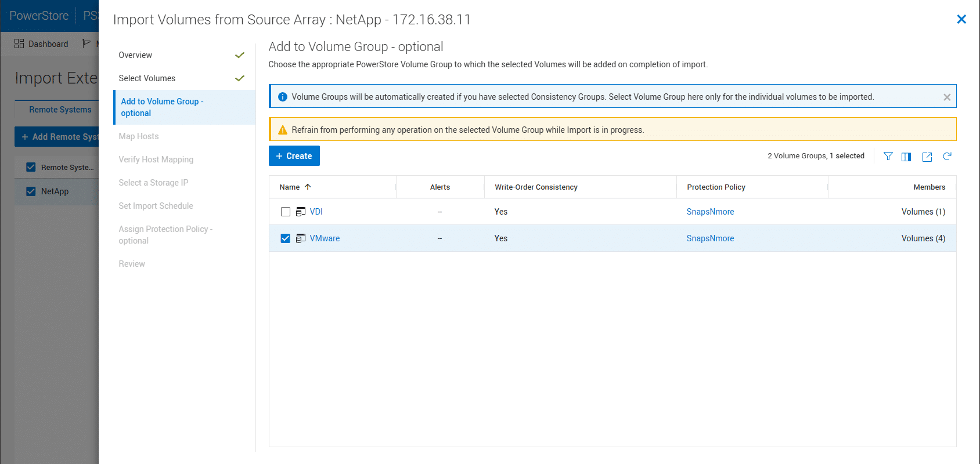The width and height of the screenshot is (980, 464).
Task: Click the volume group icon beside VDI
Action: tap(301, 212)
